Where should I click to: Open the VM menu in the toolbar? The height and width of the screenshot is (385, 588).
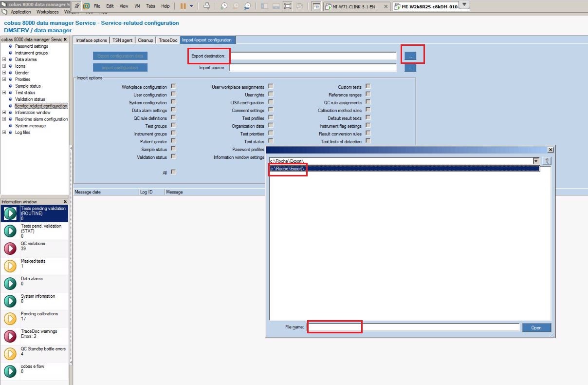137,6
